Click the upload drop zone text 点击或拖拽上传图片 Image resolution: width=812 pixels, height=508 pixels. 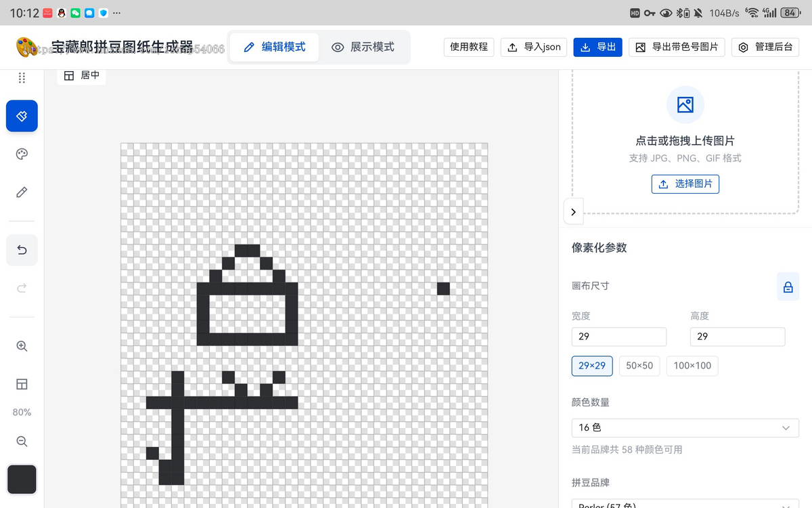[685, 141]
